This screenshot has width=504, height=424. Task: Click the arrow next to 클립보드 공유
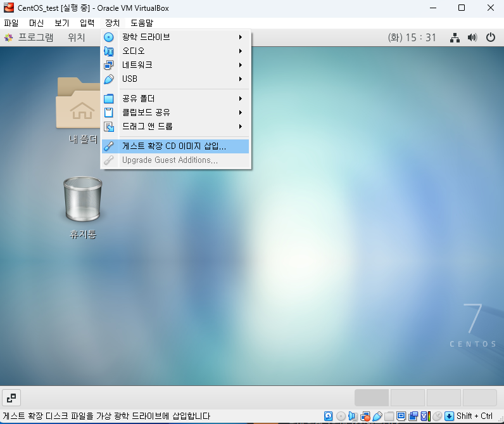241,112
